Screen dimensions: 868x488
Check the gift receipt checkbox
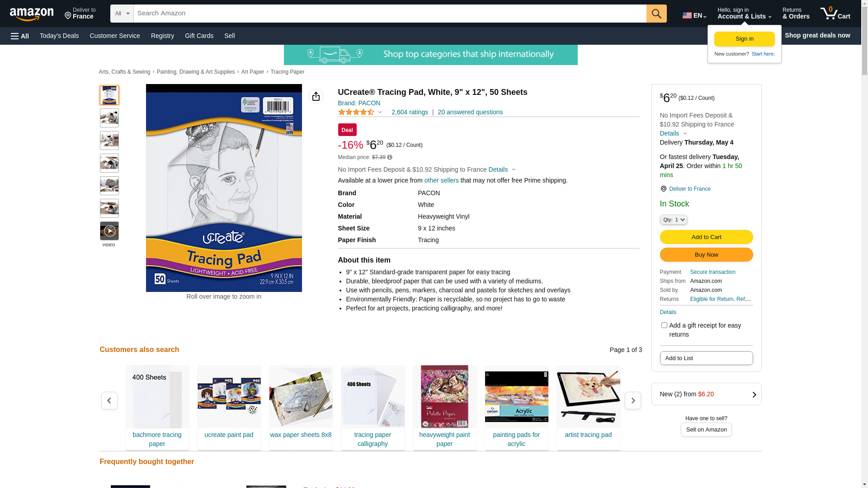coord(664,325)
